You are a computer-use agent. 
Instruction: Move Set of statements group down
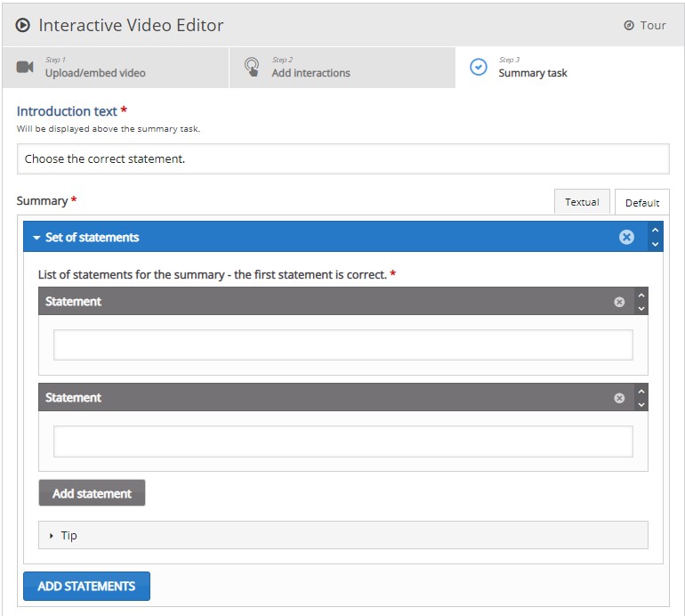pyautogui.click(x=656, y=244)
